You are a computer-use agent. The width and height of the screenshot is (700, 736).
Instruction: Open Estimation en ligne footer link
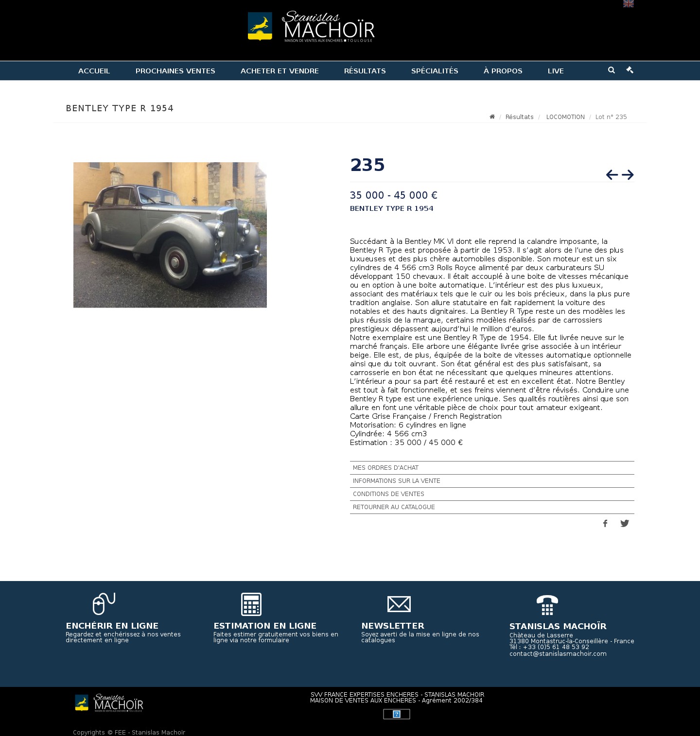pos(265,626)
